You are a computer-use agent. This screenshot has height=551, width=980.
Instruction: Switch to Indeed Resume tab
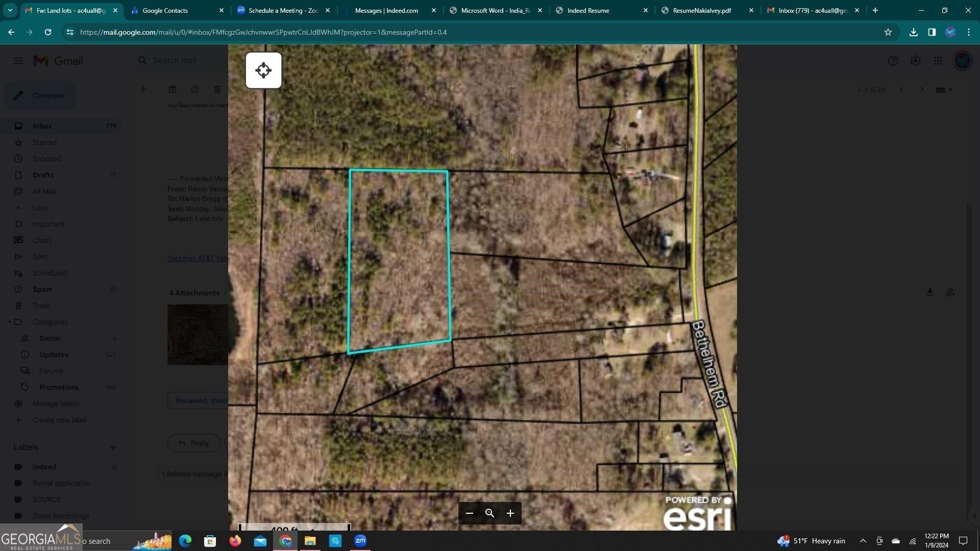tap(588, 10)
